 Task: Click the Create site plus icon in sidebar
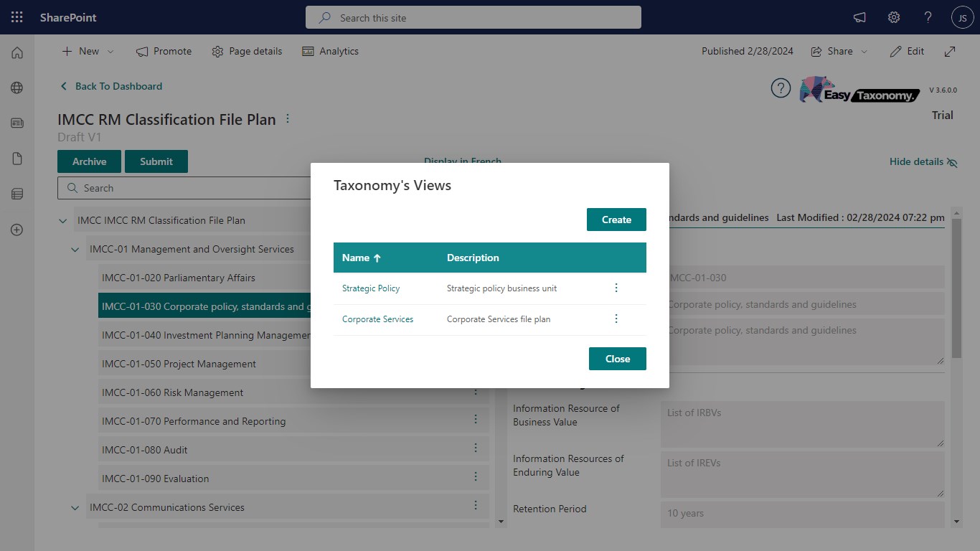click(17, 230)
